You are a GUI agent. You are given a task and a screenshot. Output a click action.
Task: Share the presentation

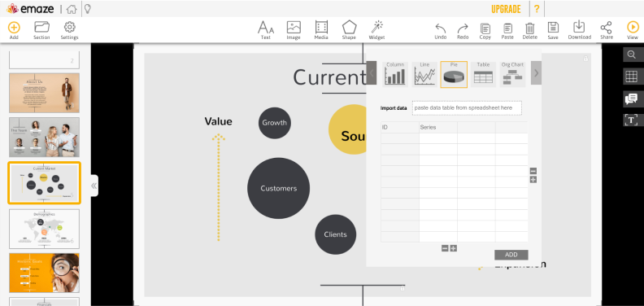point(607,30)
